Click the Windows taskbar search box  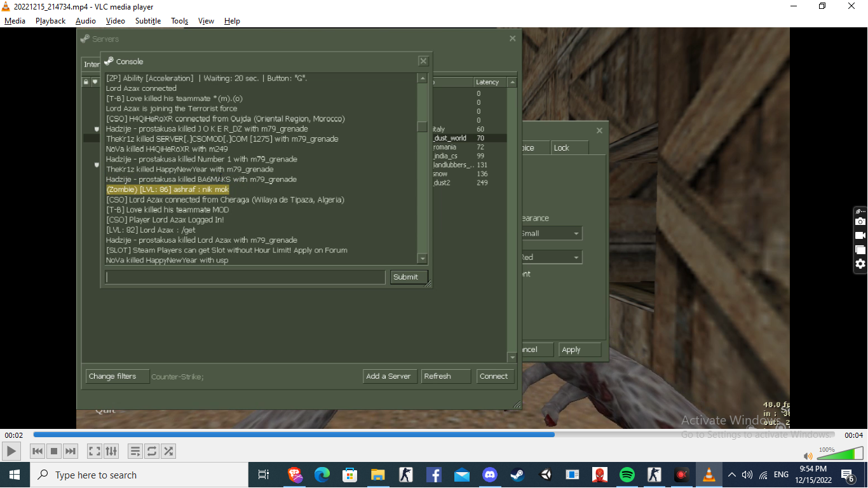coord(139,475)
